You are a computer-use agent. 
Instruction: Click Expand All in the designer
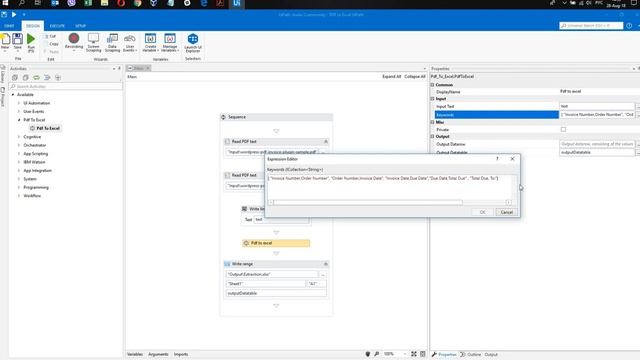[391, 77]
